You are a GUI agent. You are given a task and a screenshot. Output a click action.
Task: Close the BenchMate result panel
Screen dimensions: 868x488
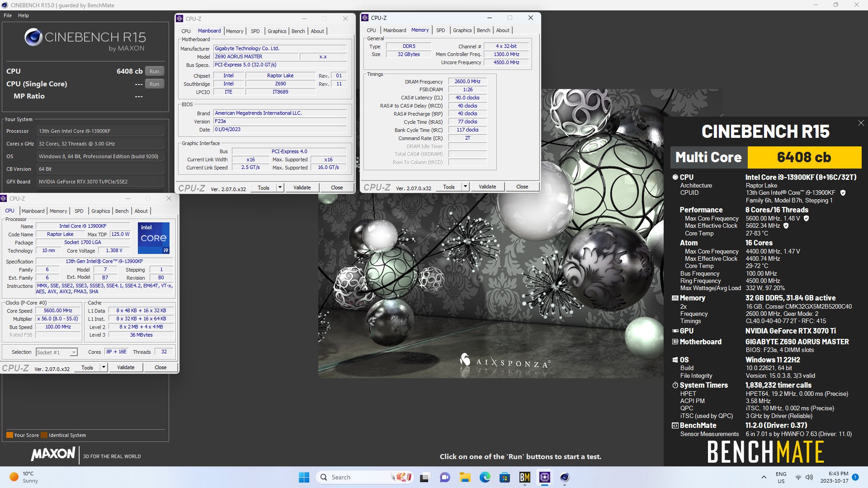[x=861, y=123]
